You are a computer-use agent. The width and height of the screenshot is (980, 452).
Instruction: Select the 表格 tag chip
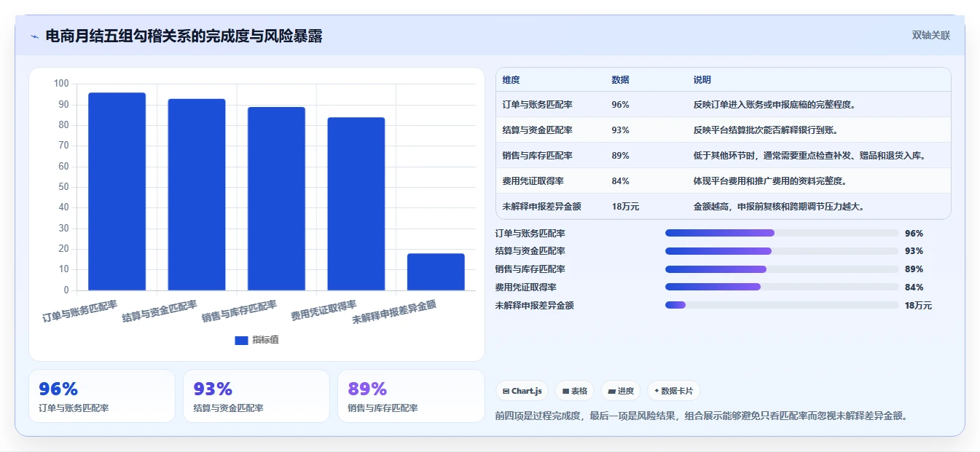574,391
